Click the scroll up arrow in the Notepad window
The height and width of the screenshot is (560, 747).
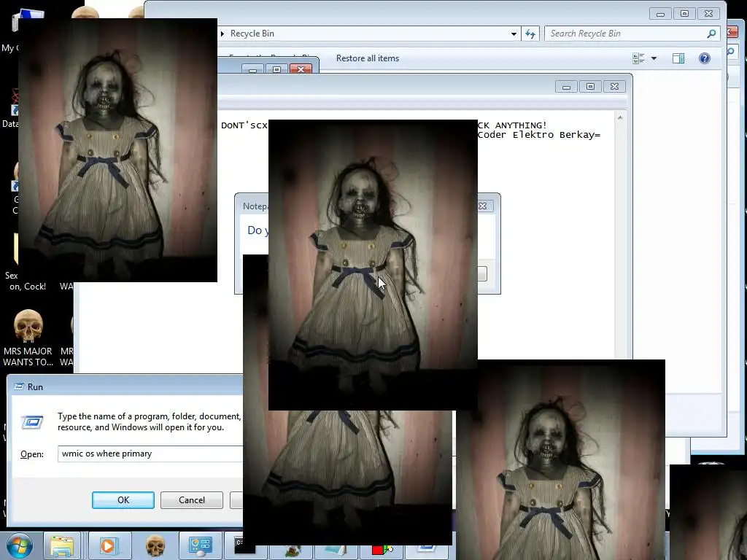(620, 117)
